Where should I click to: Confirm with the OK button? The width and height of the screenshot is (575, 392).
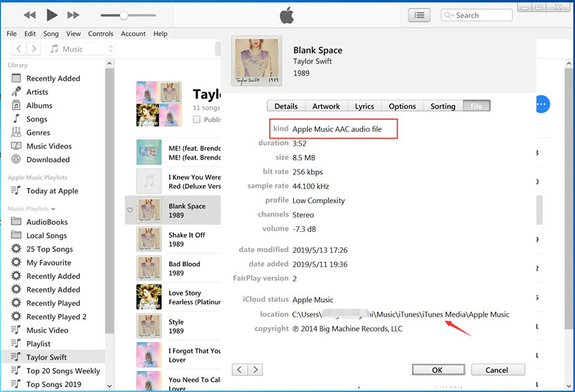point(438,370)
